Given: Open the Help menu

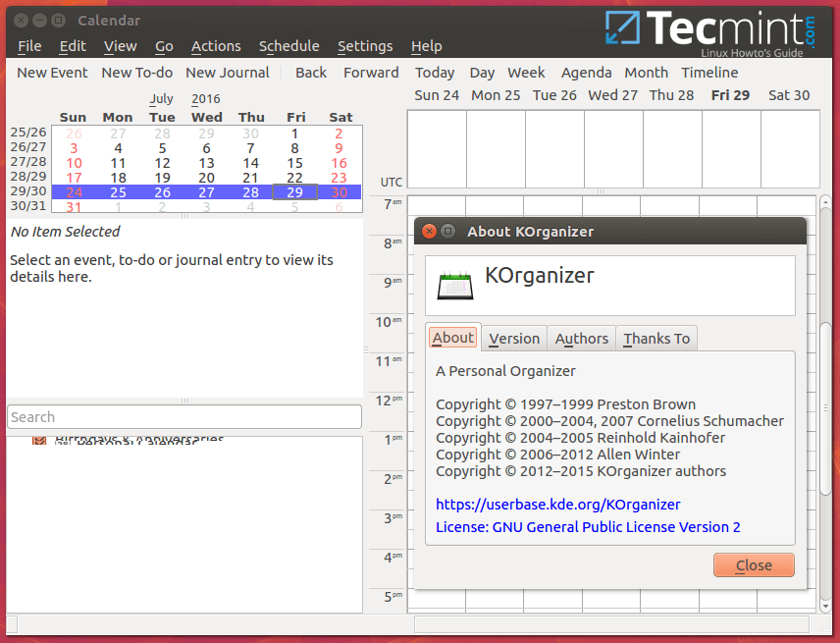Looking at the screenshot, I should (427, 46).
